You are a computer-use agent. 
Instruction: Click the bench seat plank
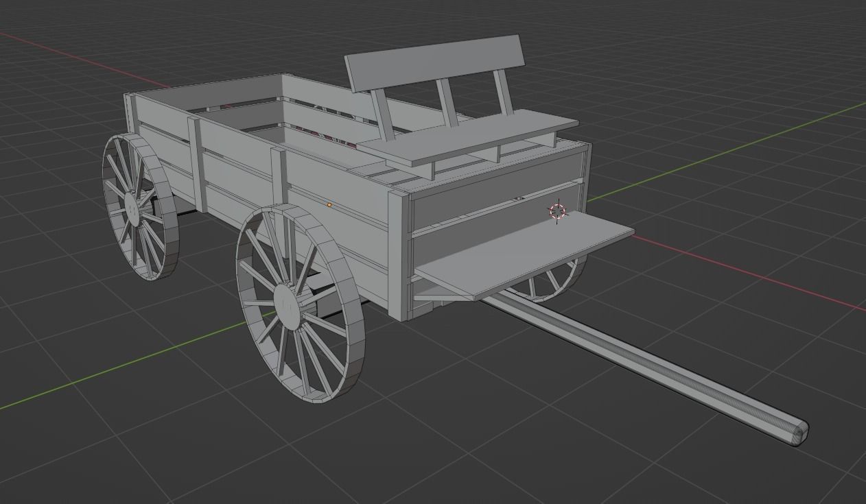[468, 138]
